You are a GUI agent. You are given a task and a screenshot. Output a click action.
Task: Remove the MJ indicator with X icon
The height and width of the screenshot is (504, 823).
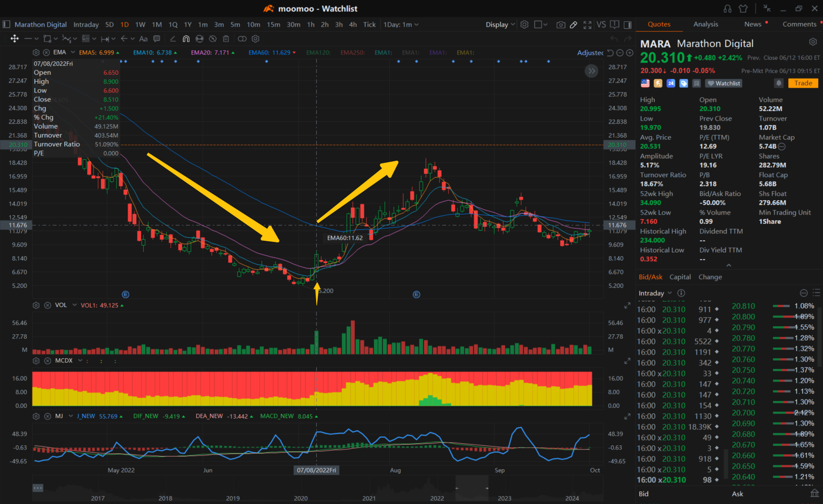coord(48,416)
